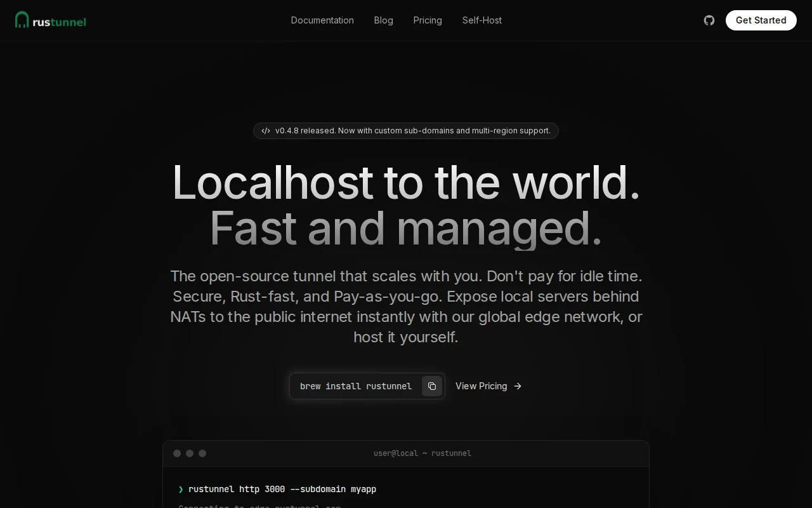Open the Self-Host nav item
The image size is (812, 508).
click(x=482, y=20)
